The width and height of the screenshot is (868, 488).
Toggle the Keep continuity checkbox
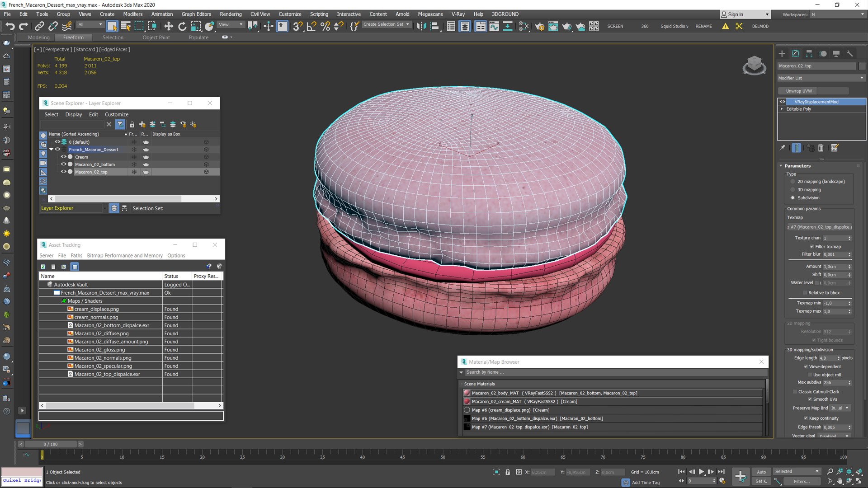[x=806, y=418]
